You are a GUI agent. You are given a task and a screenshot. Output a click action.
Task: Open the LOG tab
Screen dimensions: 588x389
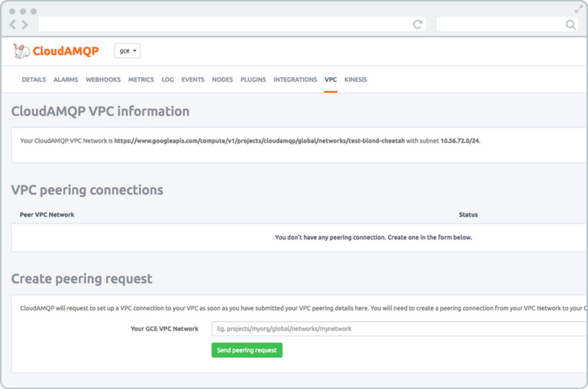(168, 79)
